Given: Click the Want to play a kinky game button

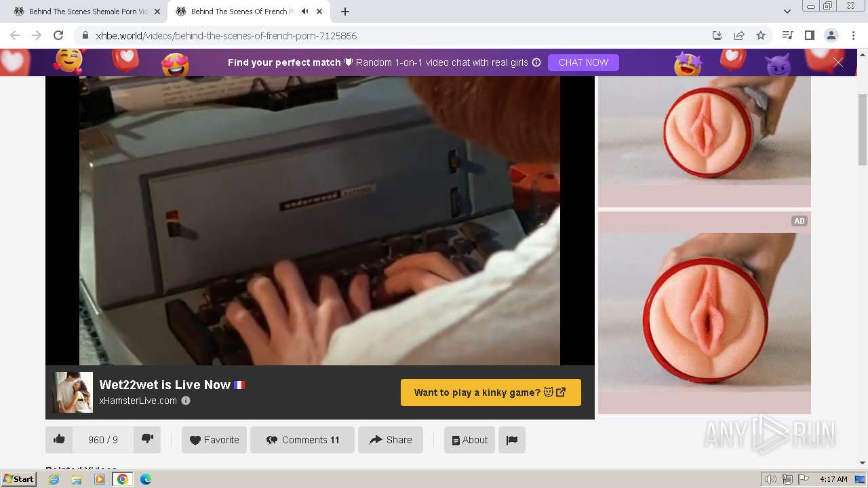Looking at the screenshot, I should pos(491,392).
